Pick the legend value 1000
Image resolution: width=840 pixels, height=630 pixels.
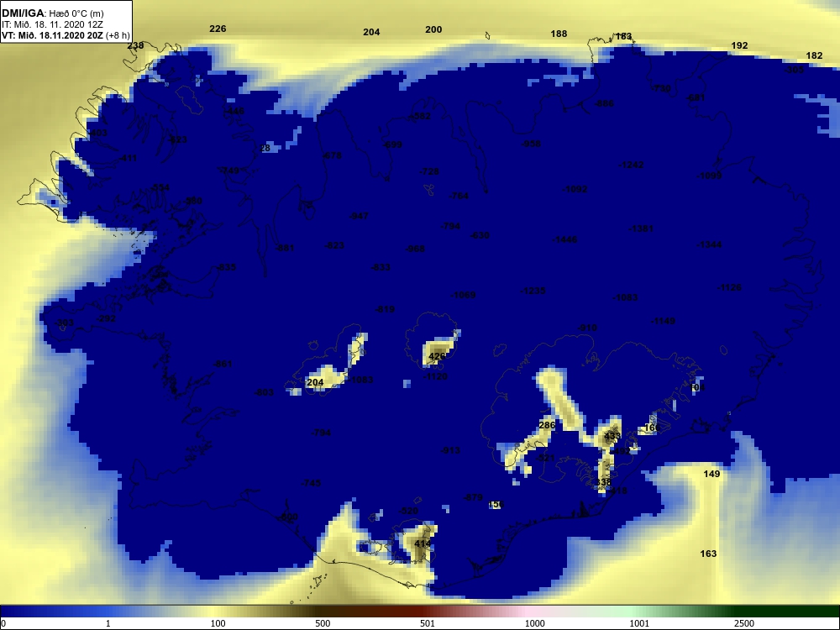534,623
